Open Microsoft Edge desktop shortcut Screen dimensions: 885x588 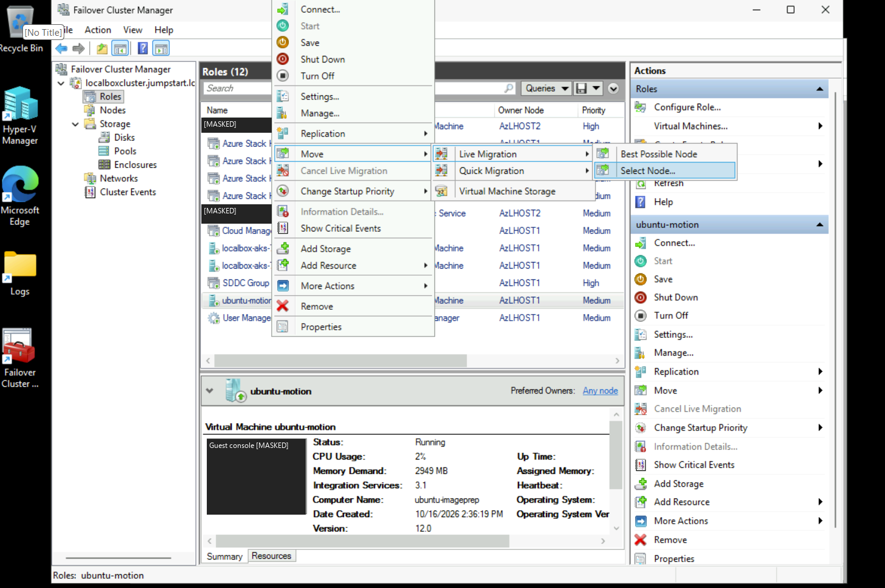click(x=20, y=196)
